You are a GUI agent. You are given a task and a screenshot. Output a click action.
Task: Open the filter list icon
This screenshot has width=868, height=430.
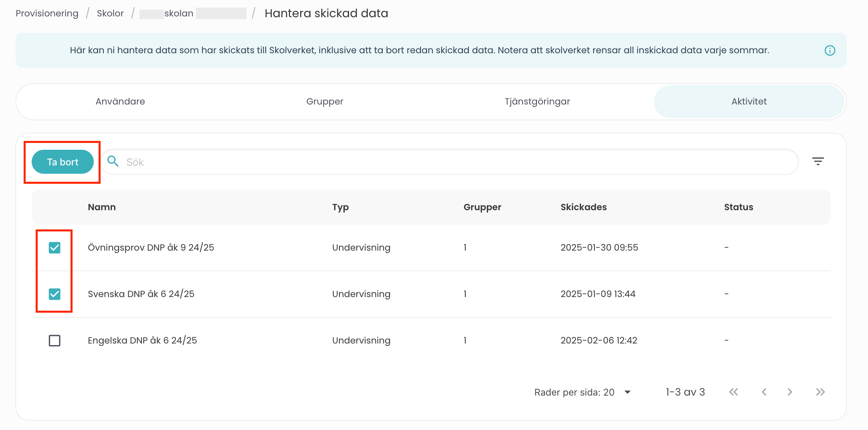818,161
